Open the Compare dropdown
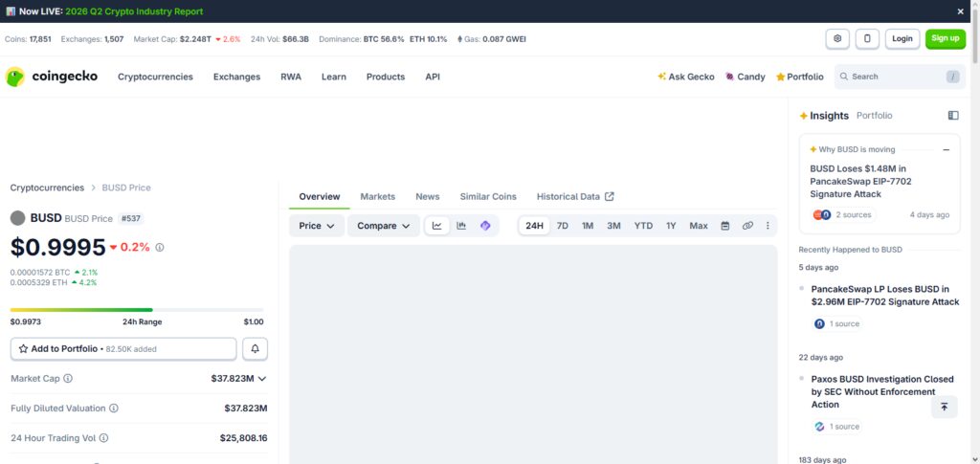Screen dimensions: 980x464 coord(384,226)
